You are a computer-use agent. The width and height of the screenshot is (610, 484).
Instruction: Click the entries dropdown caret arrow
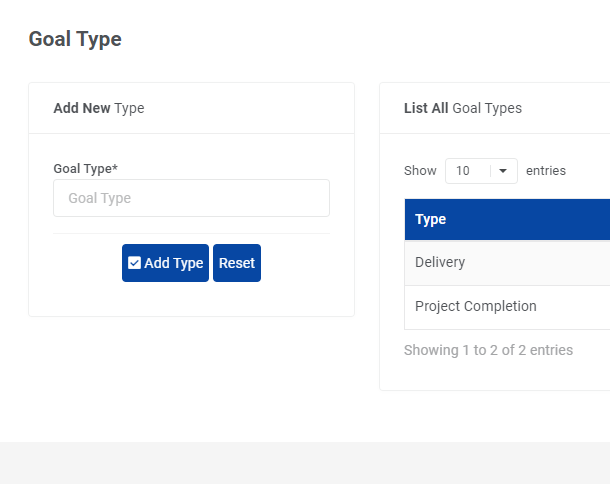click(503, 171)
